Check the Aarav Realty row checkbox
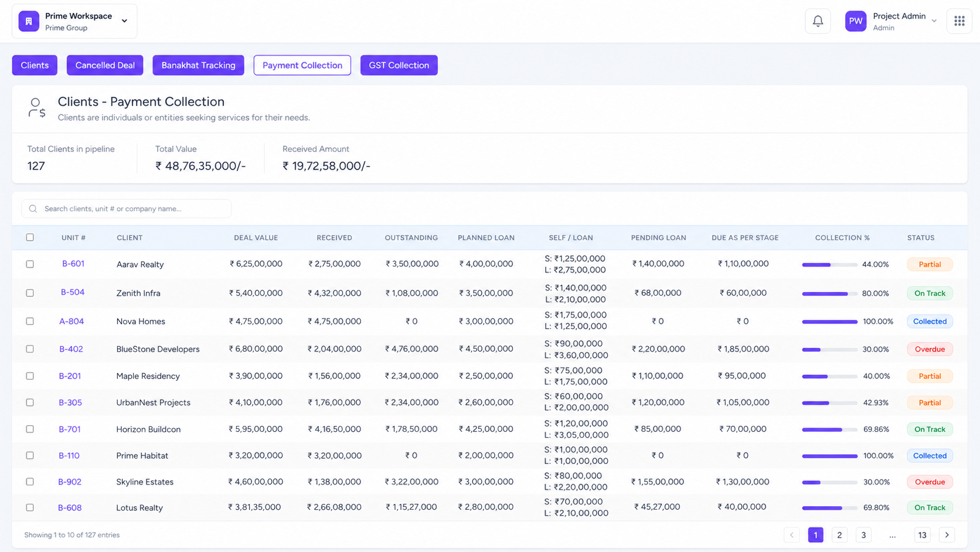The height and width of the screenshot is (552, 980). [x=30, y=264]
